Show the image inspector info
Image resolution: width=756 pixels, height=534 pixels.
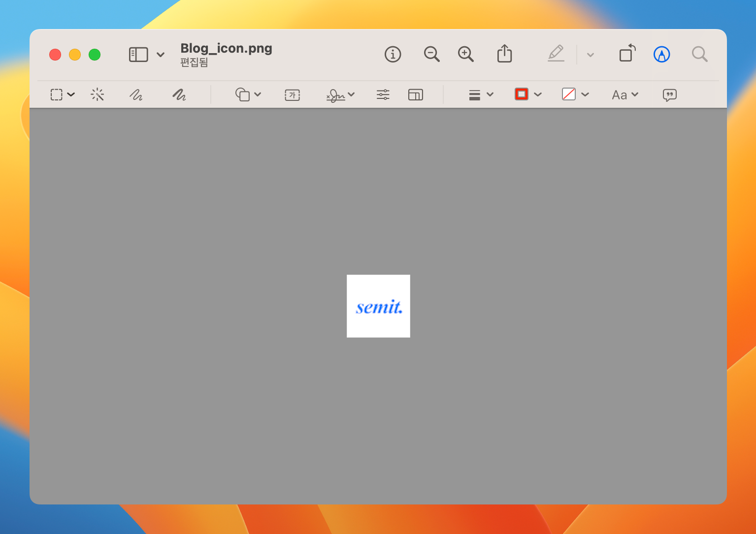[x=393, y=54]
